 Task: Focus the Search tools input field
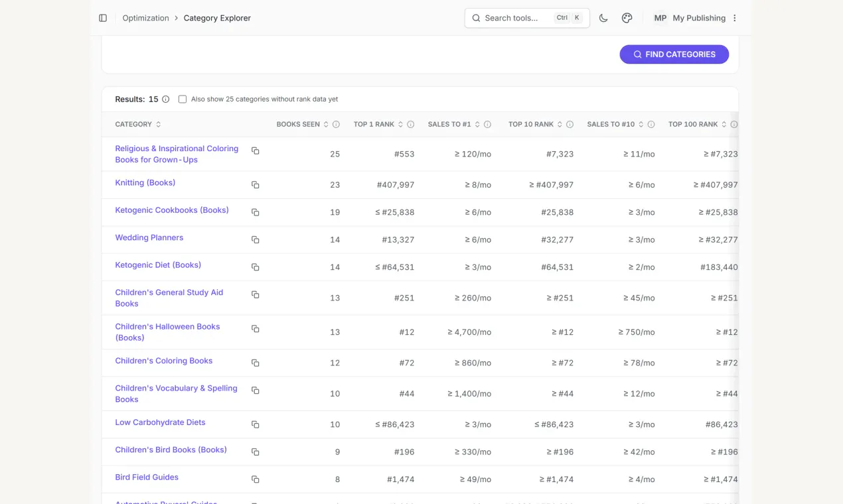[x=527, y=18]
